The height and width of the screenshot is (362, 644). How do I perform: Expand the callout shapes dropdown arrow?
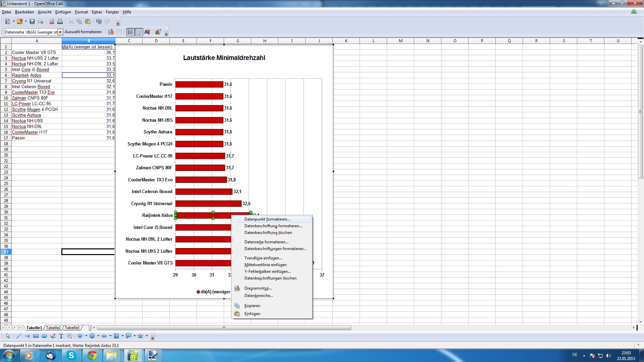[x=135, y=336]
